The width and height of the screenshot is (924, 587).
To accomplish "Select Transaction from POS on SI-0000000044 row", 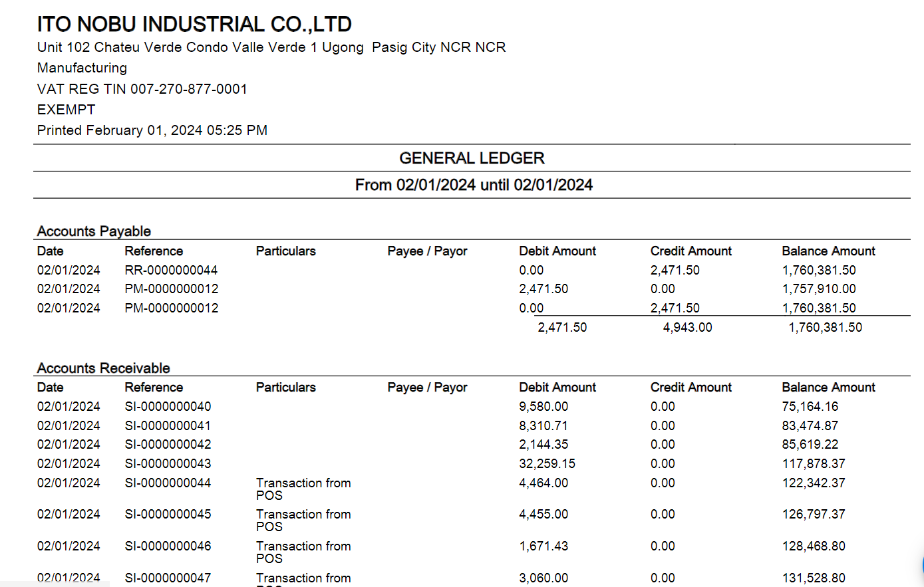I will [303, 489].
